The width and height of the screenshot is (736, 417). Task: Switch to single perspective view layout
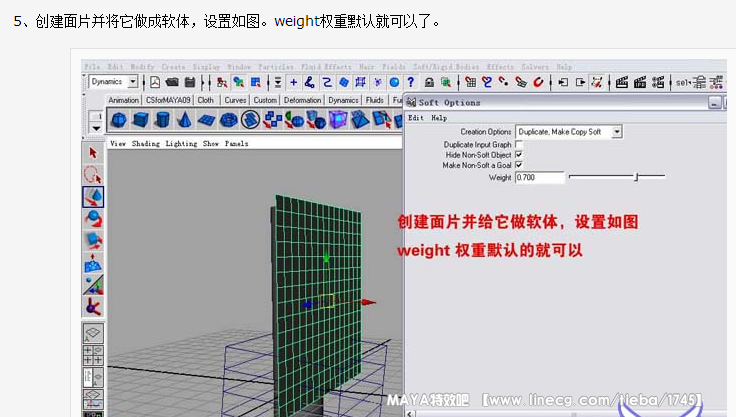[93, 333]
